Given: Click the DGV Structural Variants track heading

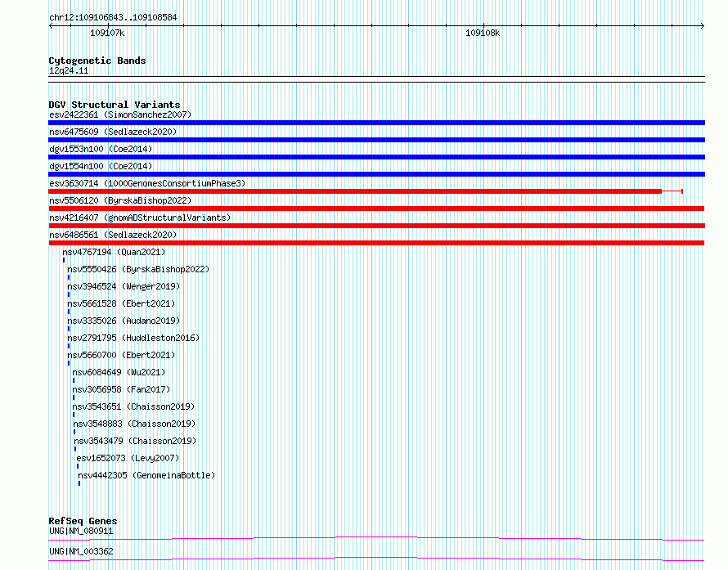Looking at the screenshot, I should tap(115, 105).
